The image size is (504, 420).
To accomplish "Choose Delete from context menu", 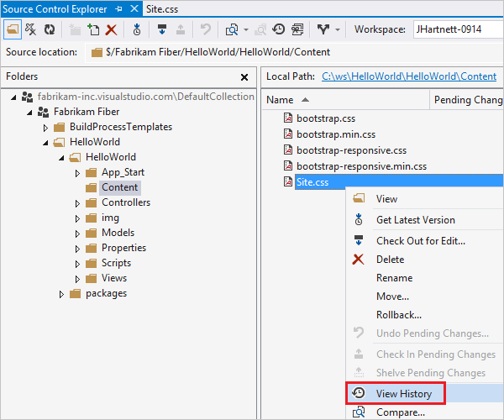I will (391, 260).
